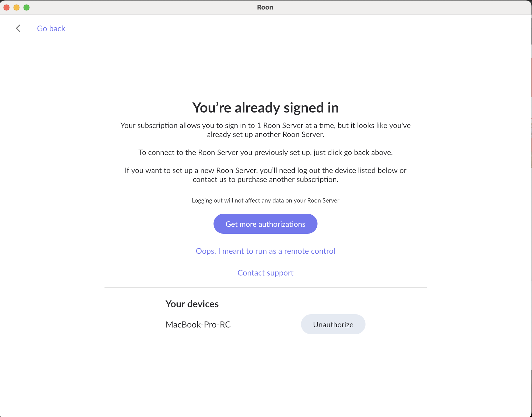Select the MacBook-Pro-RC device entry

198,324
